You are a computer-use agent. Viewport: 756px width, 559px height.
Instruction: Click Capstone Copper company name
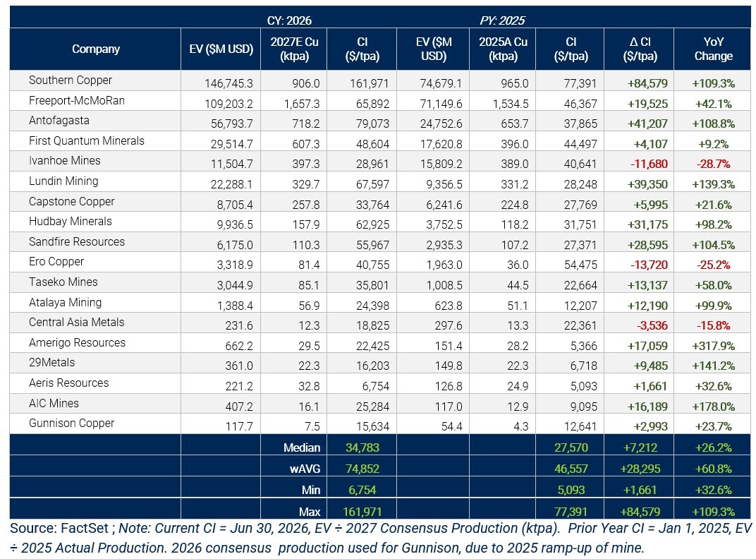pos(72,201)
